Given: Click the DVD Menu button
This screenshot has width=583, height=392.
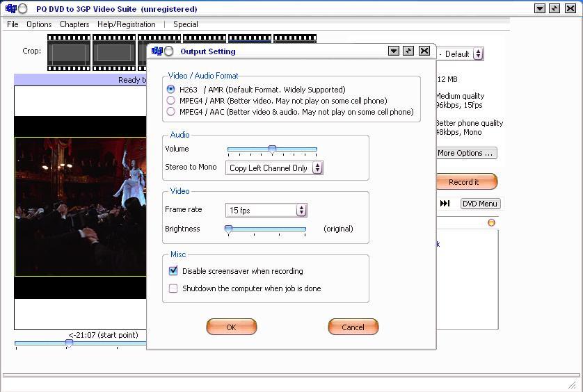Looking at the screenshot, I should pos(480,204).
